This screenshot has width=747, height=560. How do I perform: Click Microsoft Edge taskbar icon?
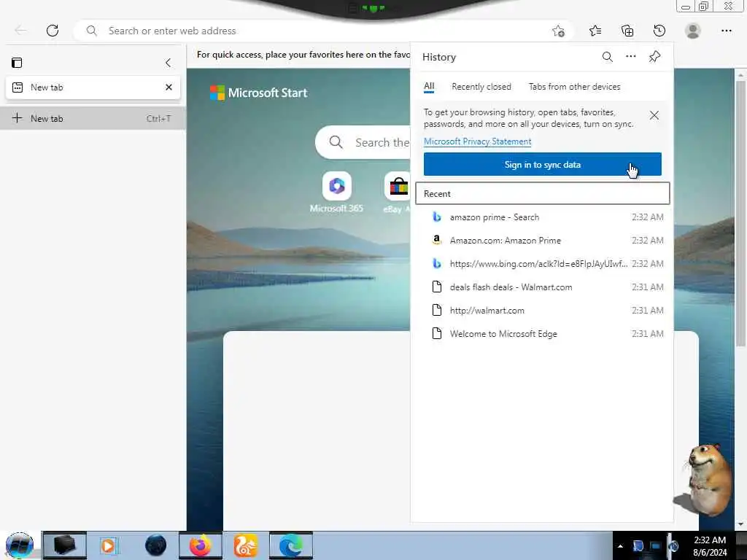point(291,545)
